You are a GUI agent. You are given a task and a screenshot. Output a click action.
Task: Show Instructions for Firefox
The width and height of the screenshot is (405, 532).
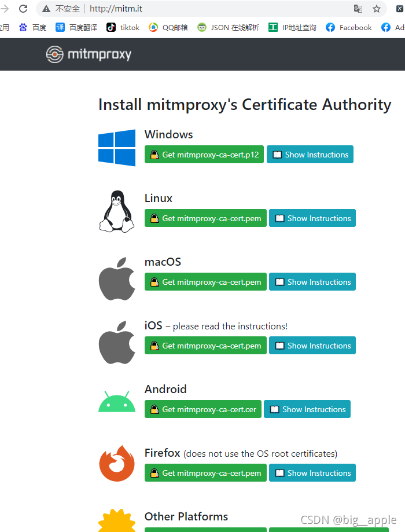[312, 473]
